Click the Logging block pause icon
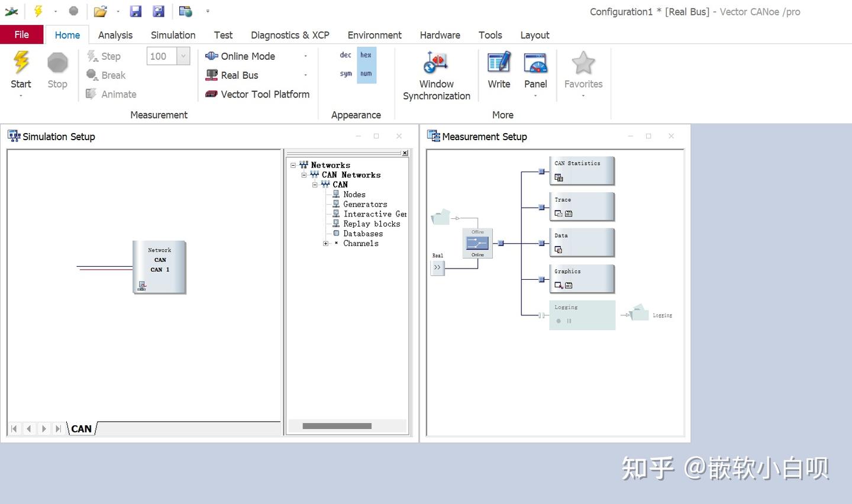This screenshot has height=504, width=852. click(x=569, y=321)
